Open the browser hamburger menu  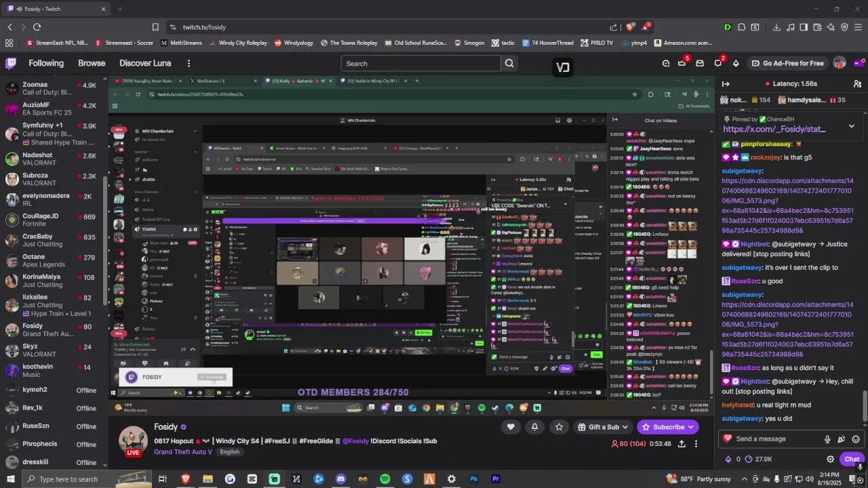858,27
